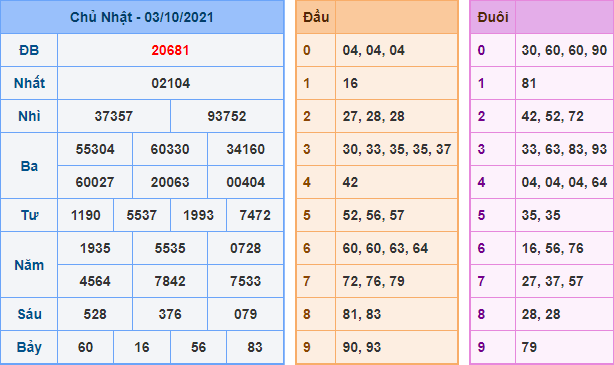
Task: Select the Sáu row label
Action: (29, 314)
